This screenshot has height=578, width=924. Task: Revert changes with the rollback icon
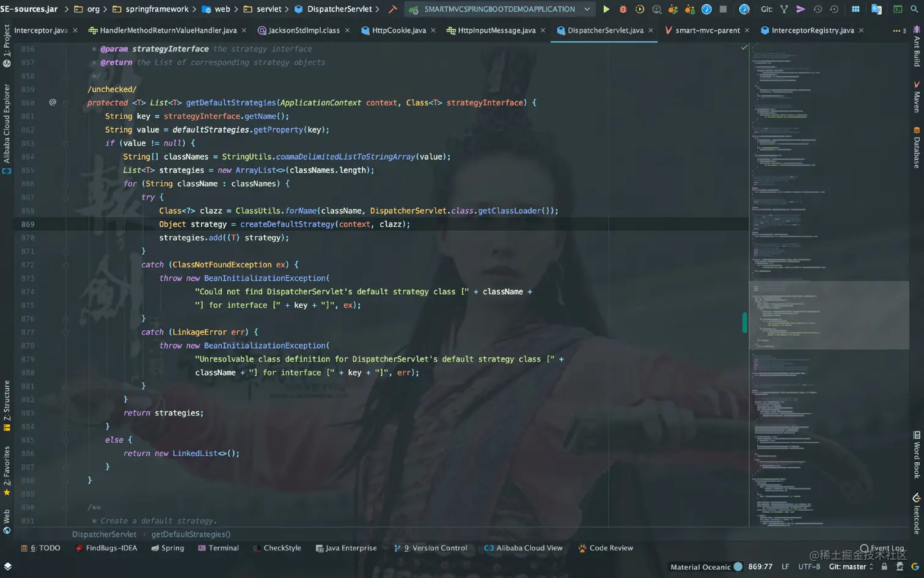click(834, 9)
